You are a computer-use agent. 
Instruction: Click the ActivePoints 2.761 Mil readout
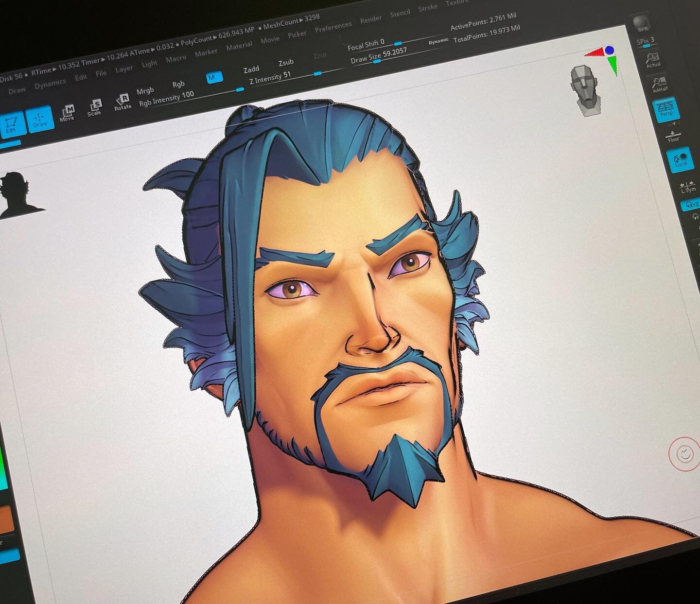tap(483, 22)
